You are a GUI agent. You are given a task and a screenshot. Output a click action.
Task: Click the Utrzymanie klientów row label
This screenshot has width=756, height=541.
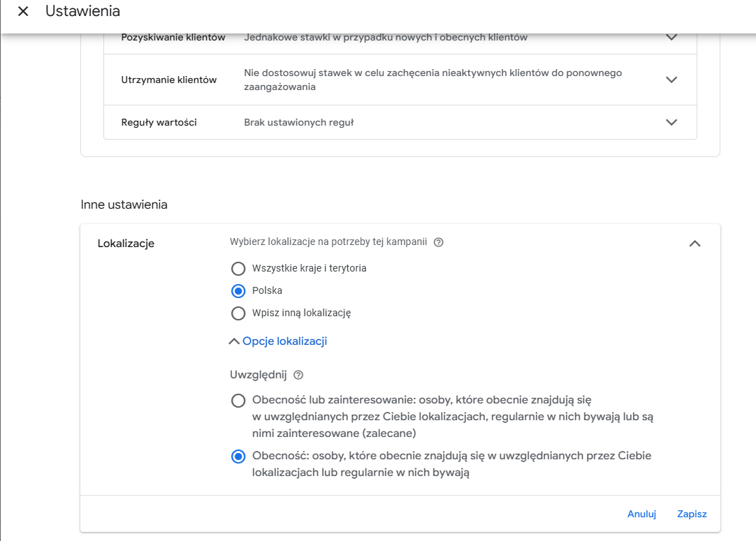[x=169, y=80]
